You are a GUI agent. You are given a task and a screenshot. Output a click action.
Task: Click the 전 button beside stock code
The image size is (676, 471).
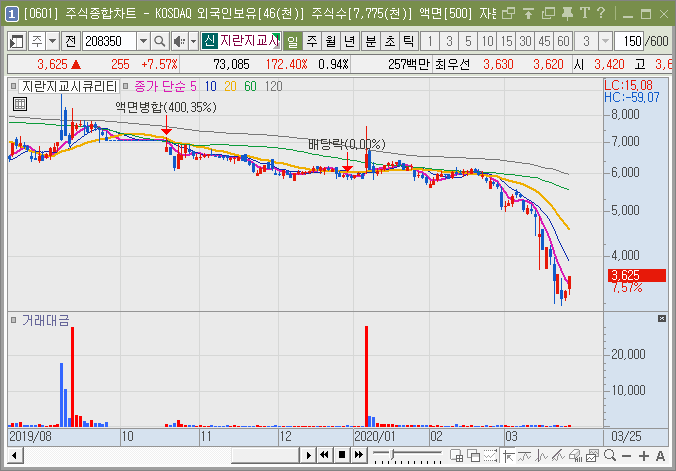(71, 41)
